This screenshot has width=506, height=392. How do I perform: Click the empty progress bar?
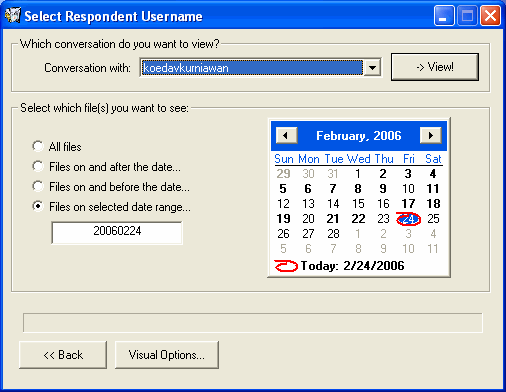click(253, 323)
